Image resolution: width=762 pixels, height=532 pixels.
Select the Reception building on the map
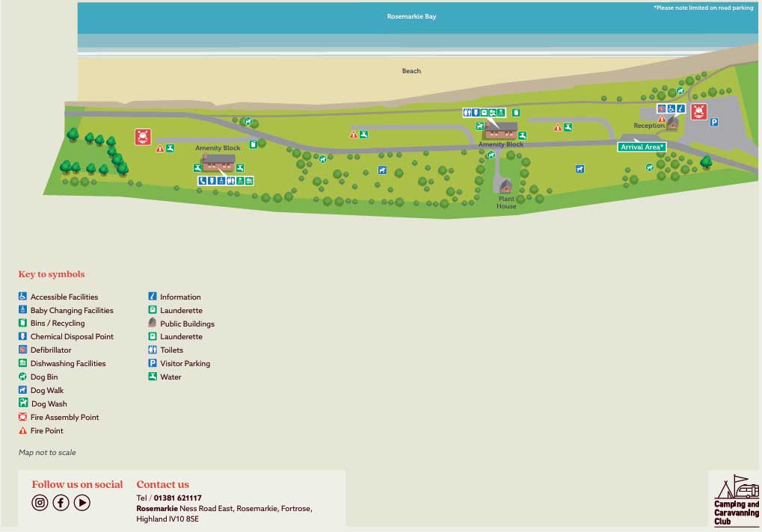[x=672, y=123]
